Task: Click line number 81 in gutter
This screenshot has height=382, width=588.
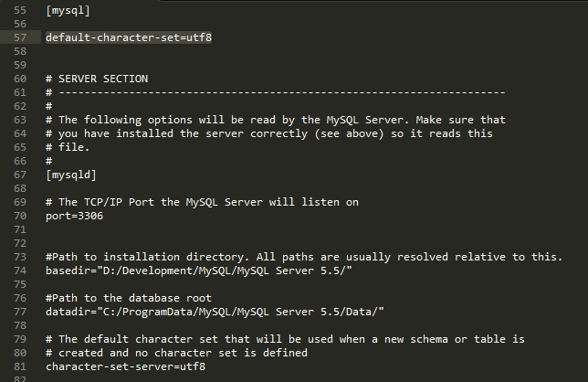Action: pos(20,366)
